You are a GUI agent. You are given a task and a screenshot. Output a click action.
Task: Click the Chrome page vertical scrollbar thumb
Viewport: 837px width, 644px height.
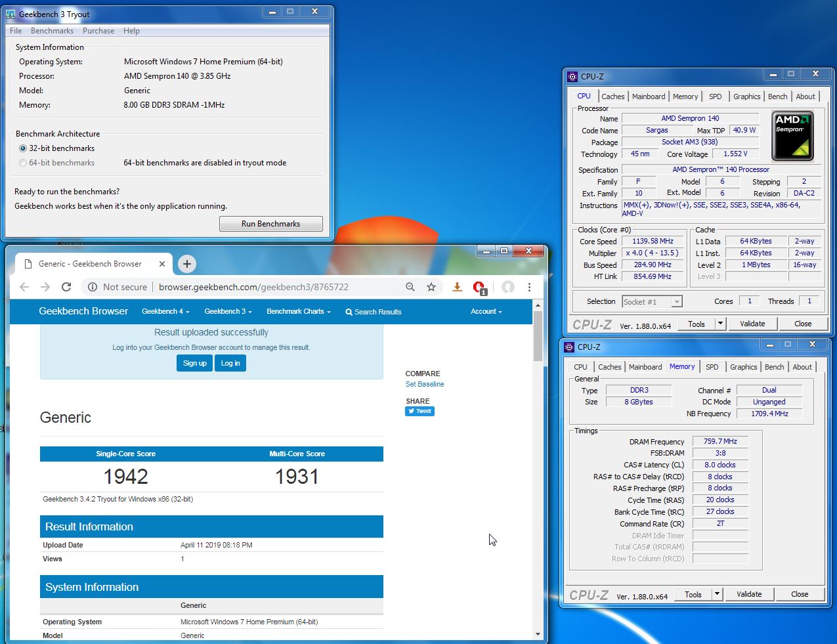point(538,336)
